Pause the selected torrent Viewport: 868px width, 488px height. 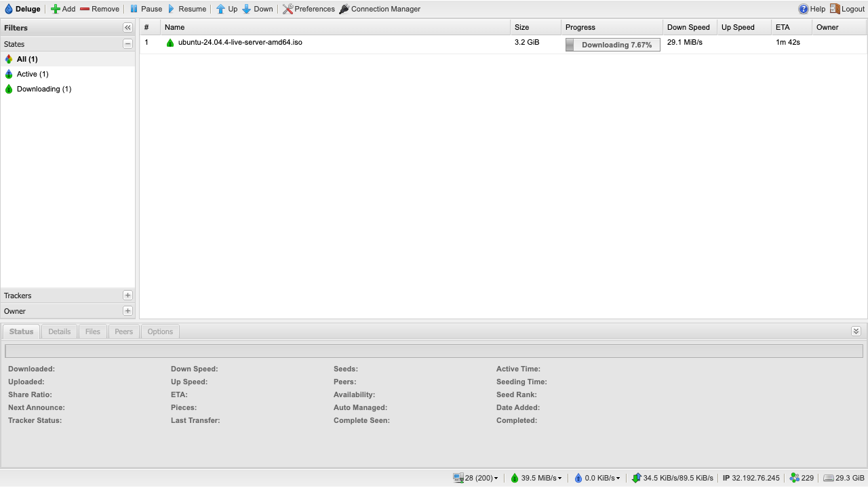[146, 9]
